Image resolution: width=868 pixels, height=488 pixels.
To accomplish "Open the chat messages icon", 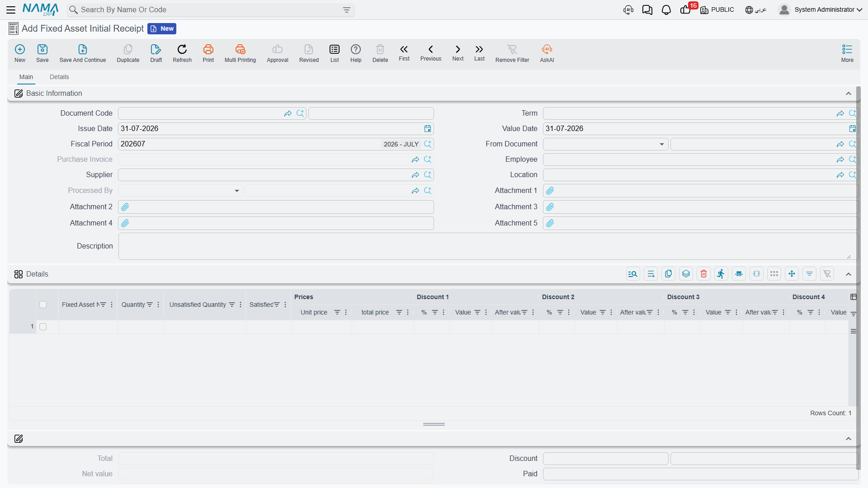I will 647,9.
